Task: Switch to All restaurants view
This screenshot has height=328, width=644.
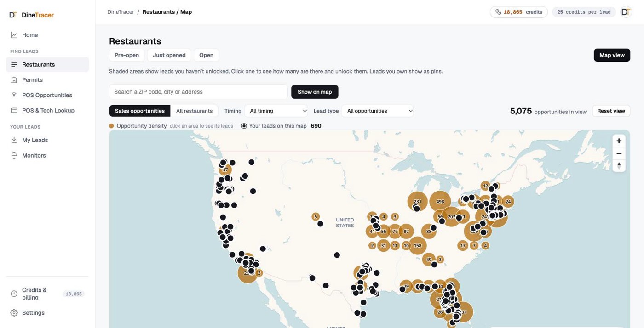Action: click(x=194, y=111)
